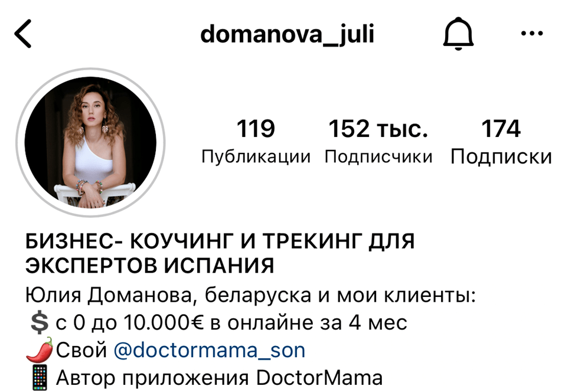Tap the chili pepper emoji in bio
Image resolution: width=575 pixels, height=392 pixels.
pos(40,350)
